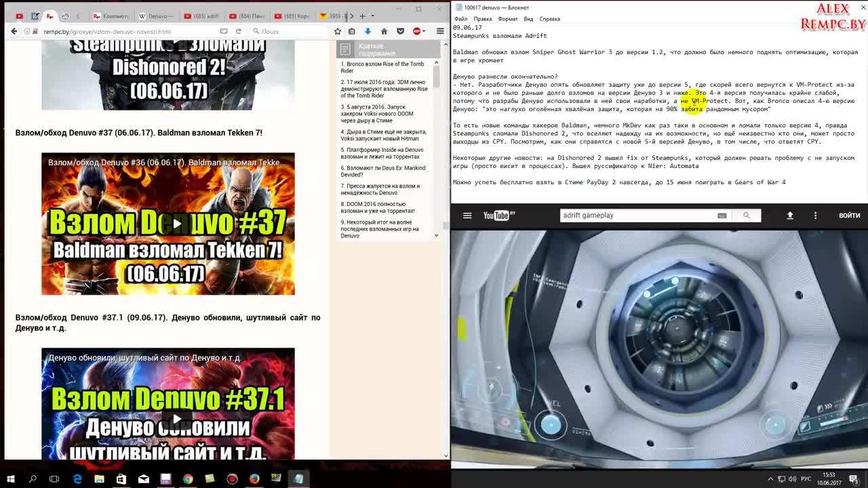Open Chrome from taskbar
Image resolution: width=868 pixels, height=488 pixels.
point(188,479)
